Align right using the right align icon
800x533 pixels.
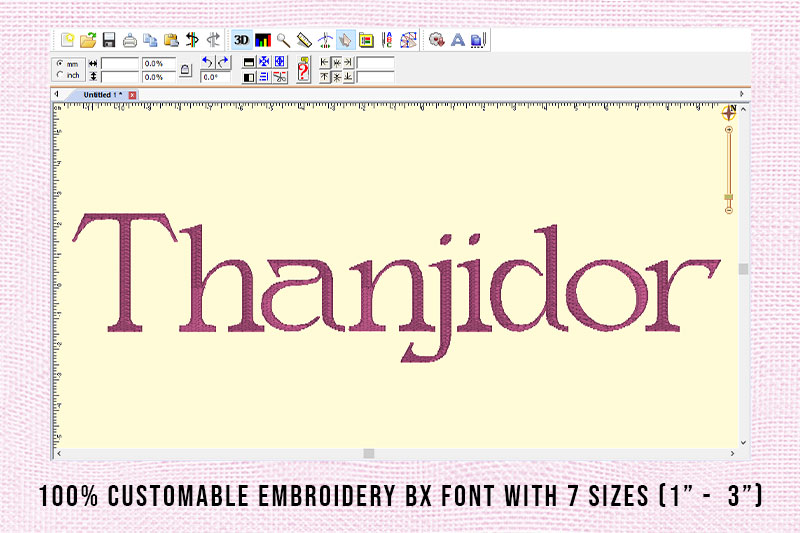pos(348,62)
